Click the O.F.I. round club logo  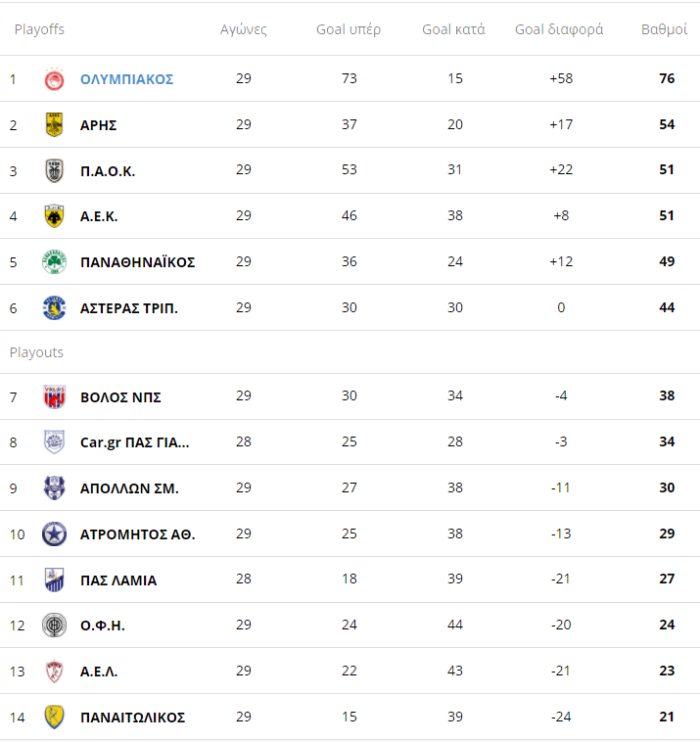point(54,626)
